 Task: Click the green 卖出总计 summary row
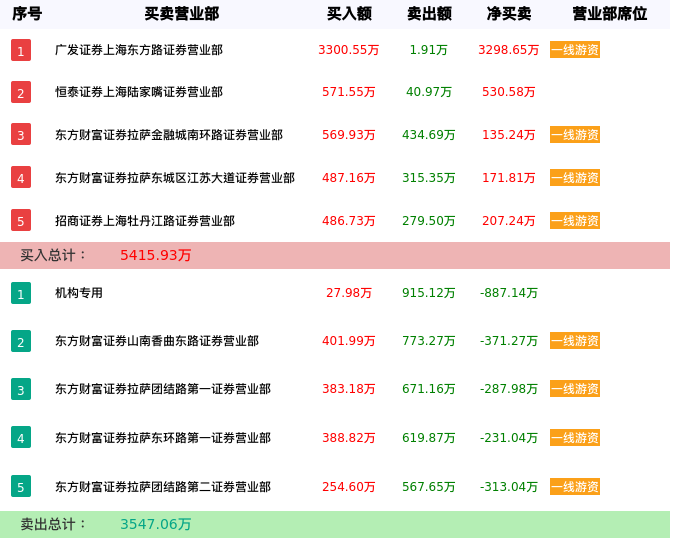pyautogui.click(x=335, y=524)
